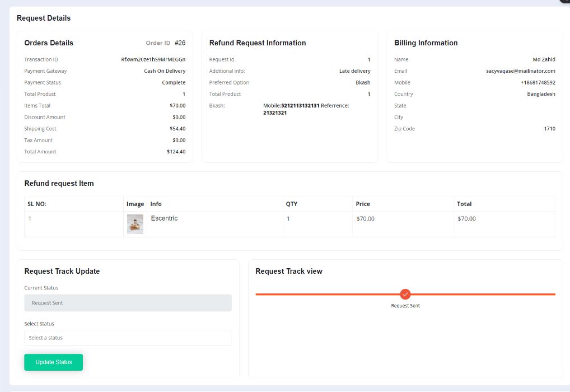The height and width of the screenshot is (392, 570).
Task: Click the Current Status field showing Request Sent
Action: 128,302
